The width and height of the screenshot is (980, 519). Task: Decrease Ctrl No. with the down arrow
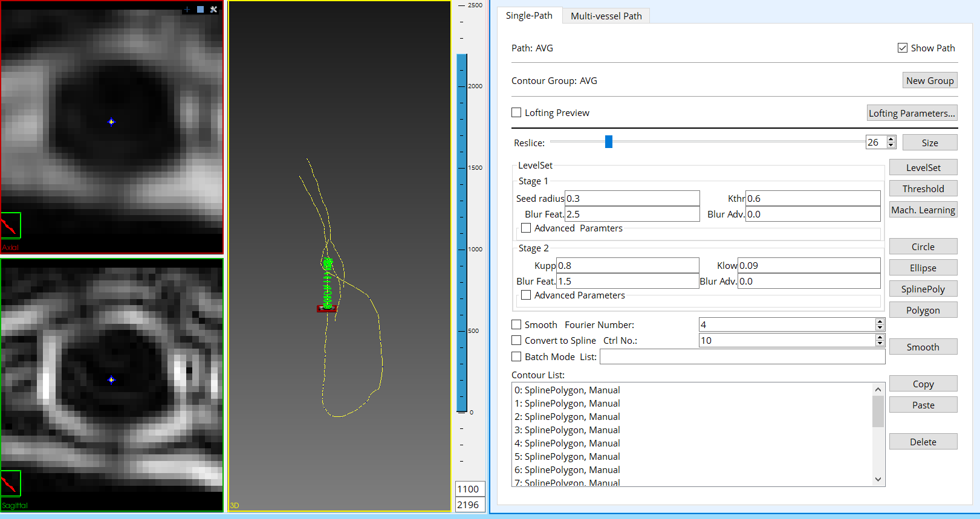coord(880,343)
